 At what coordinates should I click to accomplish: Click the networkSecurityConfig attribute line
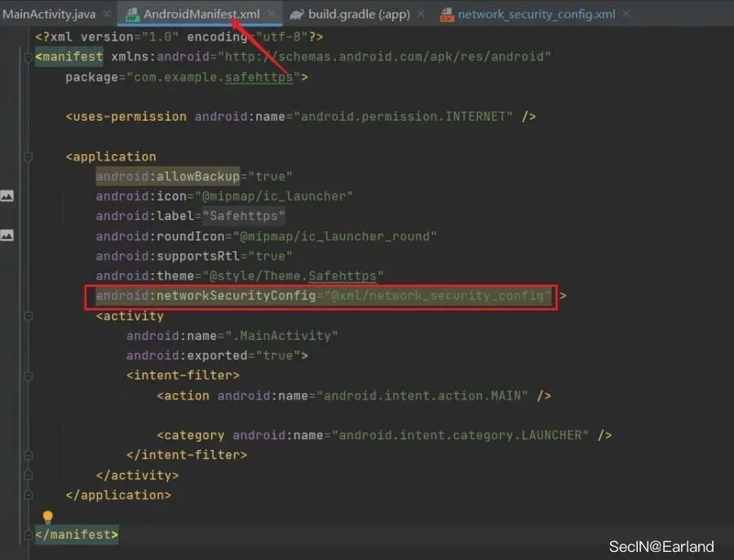[321, 297]
